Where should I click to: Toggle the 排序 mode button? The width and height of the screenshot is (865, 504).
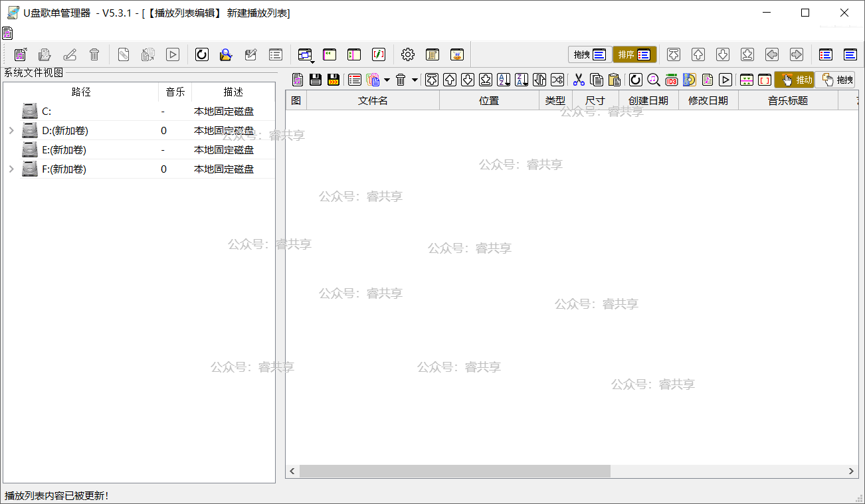[634, 54]
